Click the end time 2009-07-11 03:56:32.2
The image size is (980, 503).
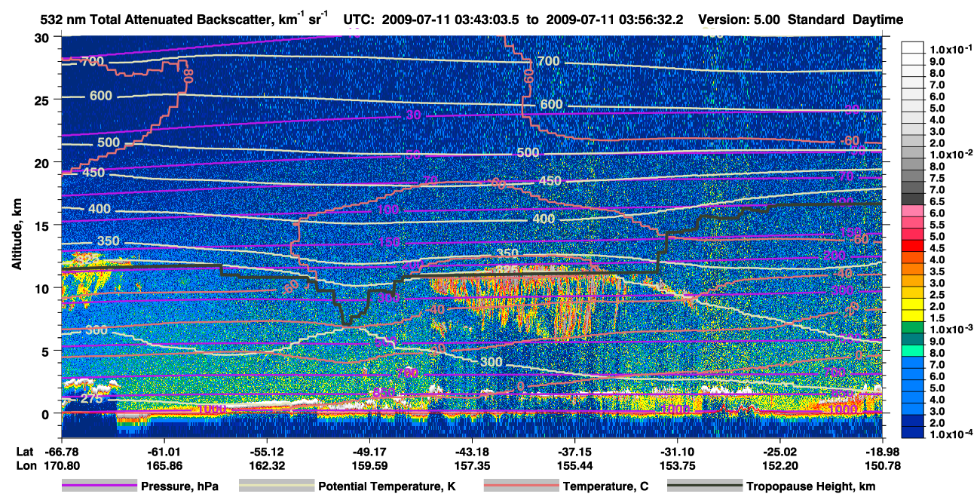(614, 20)
